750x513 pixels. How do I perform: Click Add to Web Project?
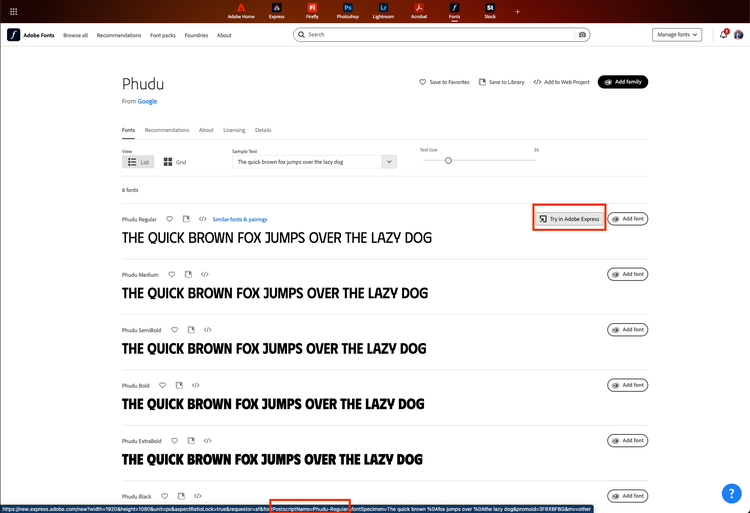(x=562, y=82)
